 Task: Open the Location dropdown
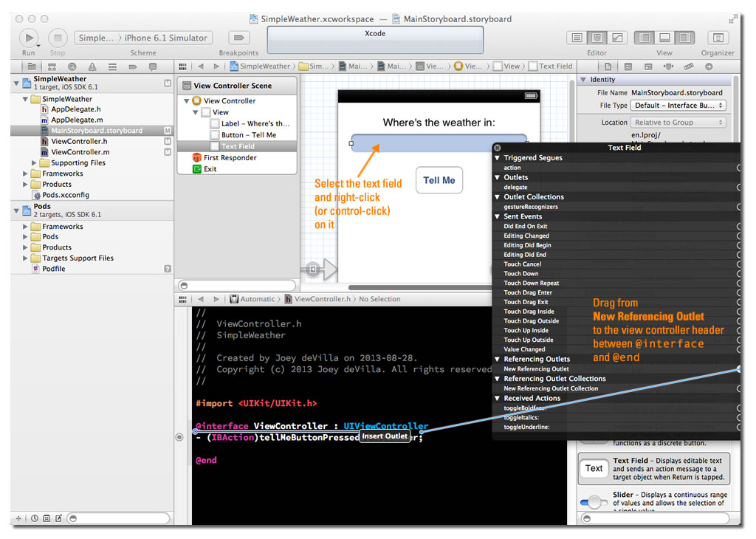point(678,123)
